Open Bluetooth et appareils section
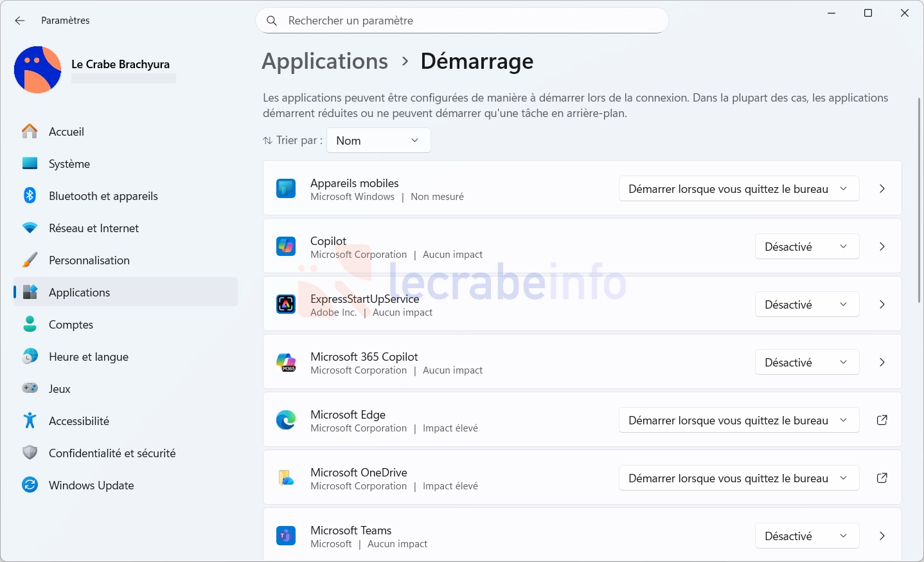 [103, 196]
